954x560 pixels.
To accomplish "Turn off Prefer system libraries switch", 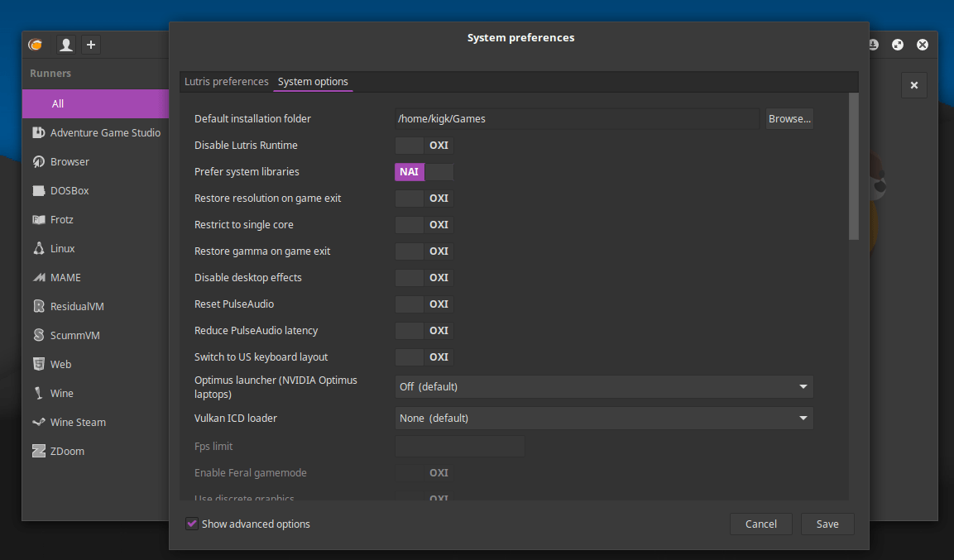I will [x=424, y=171].
